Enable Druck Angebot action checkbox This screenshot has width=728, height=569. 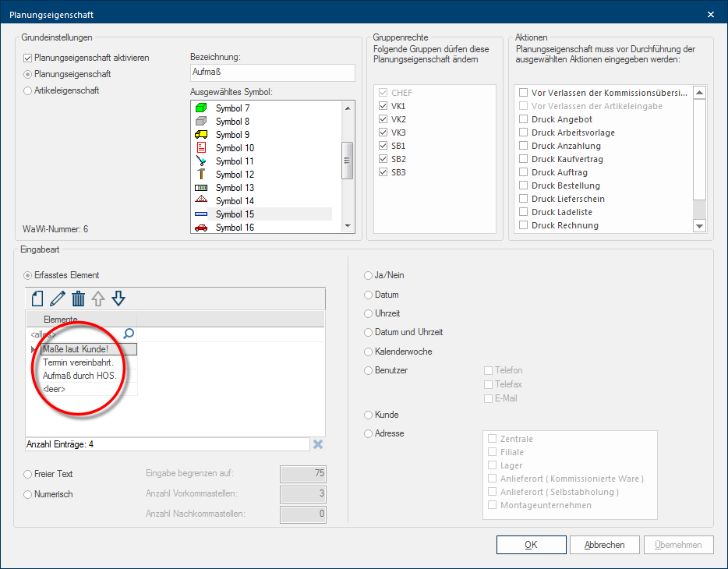pos(525,119)
